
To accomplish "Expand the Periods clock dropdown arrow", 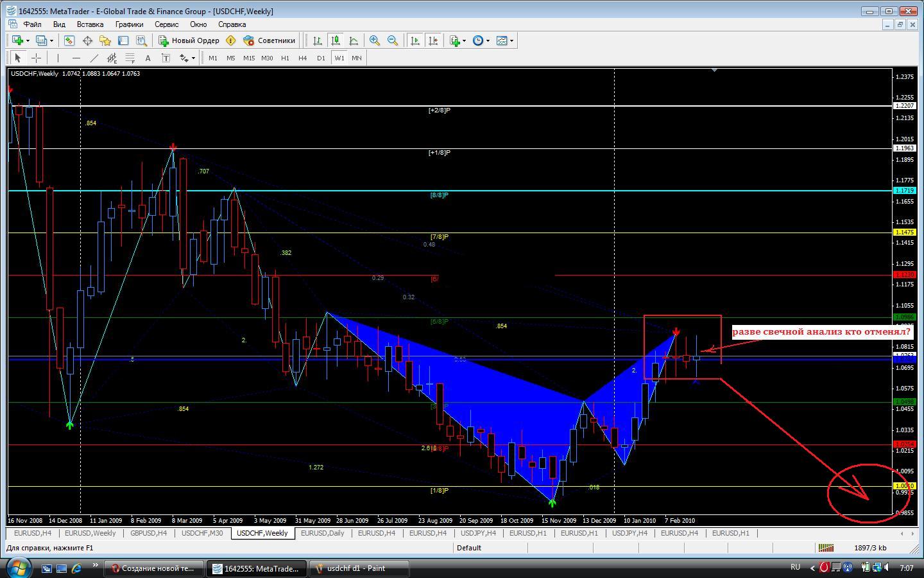I will pos(488,40).
